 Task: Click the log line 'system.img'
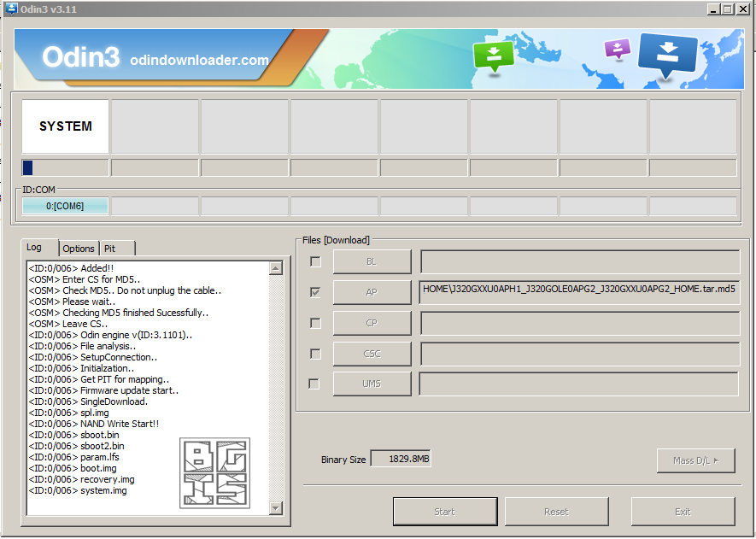tap(78, 490)
